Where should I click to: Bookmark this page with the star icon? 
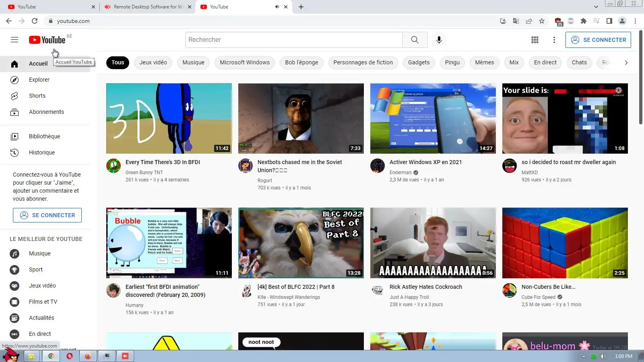point(542,21)
